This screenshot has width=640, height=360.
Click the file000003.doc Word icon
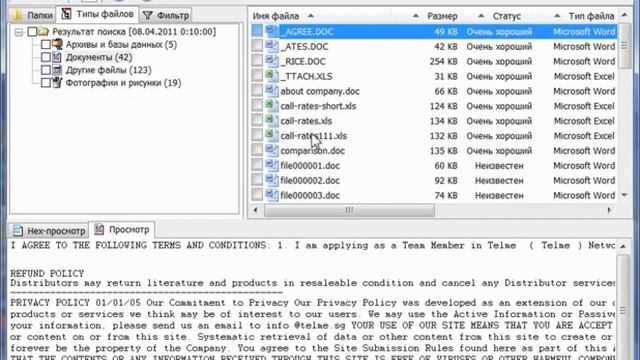tap(271, 195)
